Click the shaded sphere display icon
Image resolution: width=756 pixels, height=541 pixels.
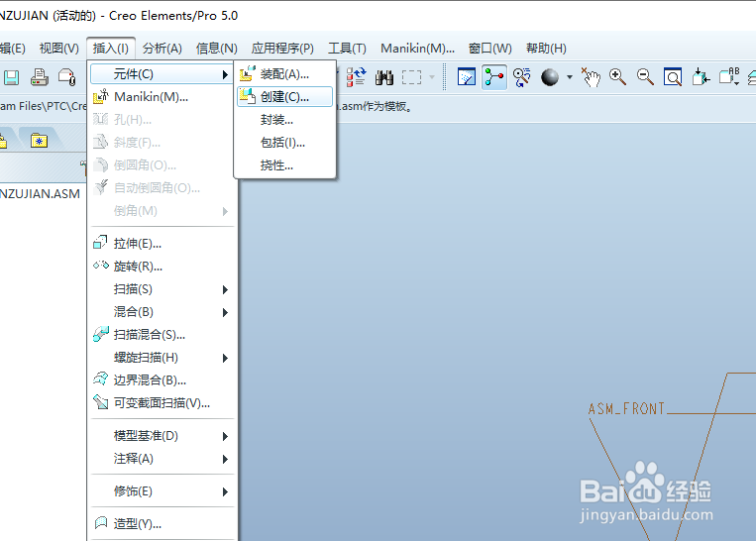point(550,77)
